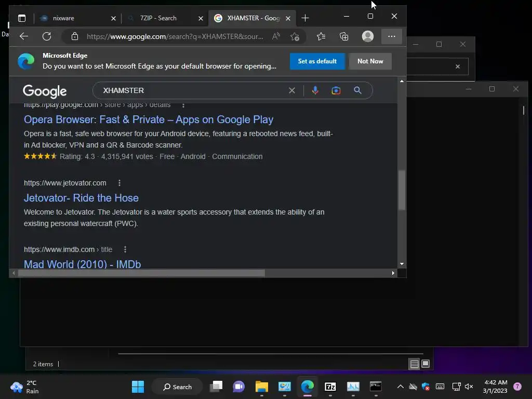
Task: Switch to Microsoft Edge on taskbar
Action: coord(308,387)
